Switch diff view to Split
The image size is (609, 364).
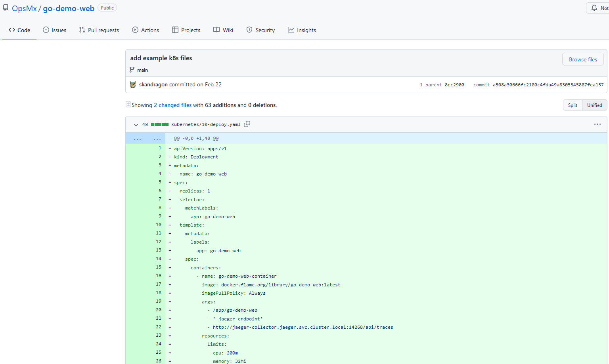[573, 105]
